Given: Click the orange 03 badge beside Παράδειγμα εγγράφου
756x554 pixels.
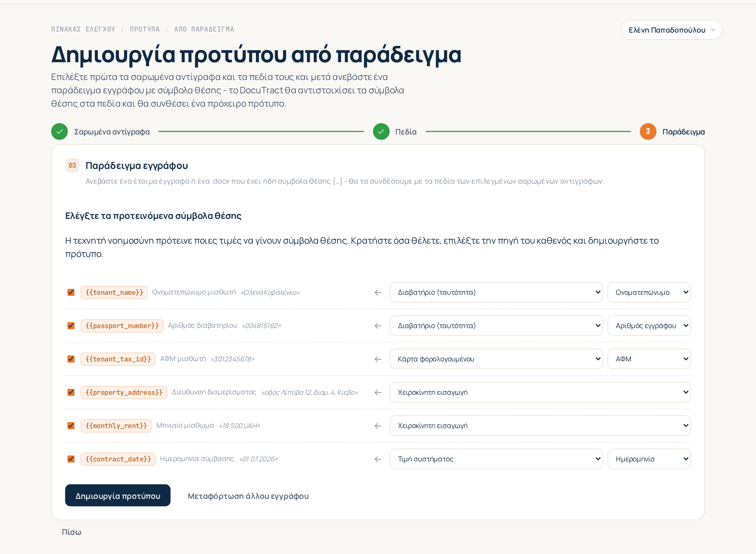Looking at the screenshot, I should [x=72, y=166].
